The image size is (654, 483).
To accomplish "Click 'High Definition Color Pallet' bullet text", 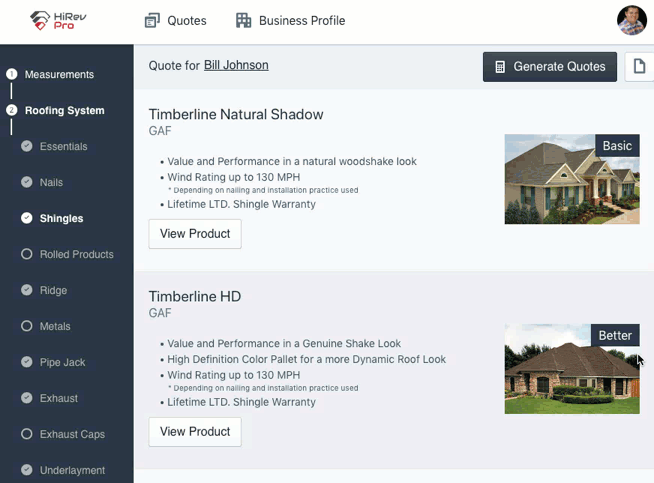I will (x=307, y=359).
